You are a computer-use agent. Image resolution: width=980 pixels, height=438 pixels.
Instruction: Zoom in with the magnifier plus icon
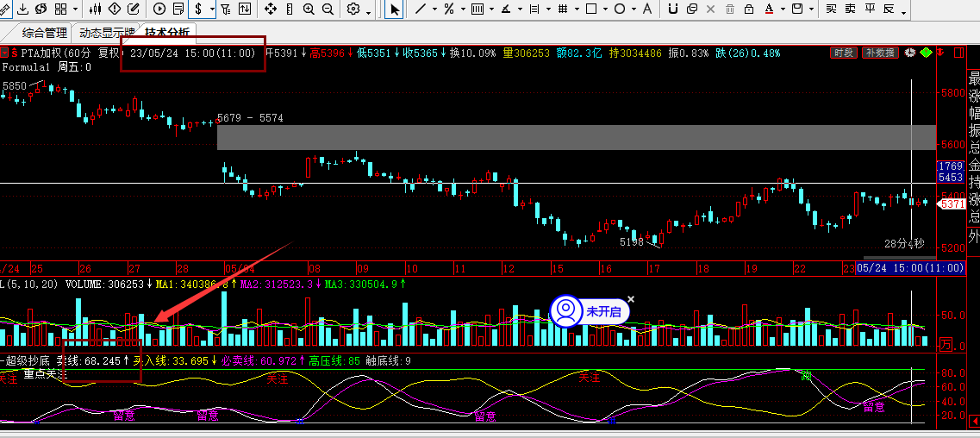coord(309,9)
